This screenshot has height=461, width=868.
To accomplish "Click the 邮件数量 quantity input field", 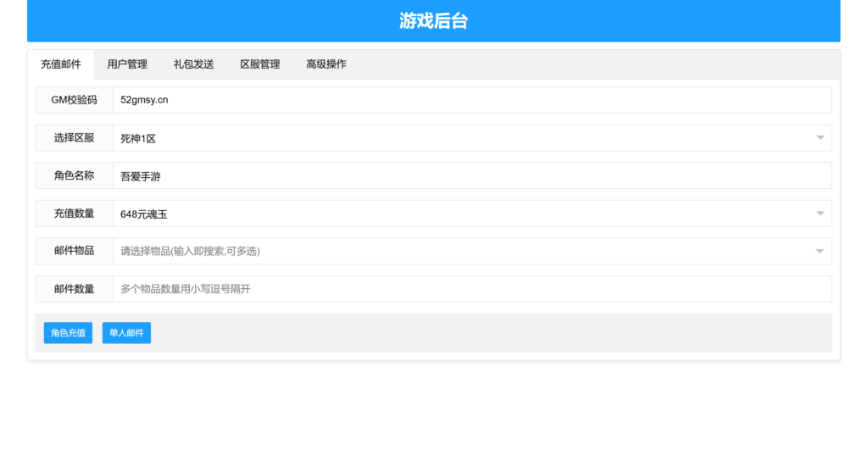I will point(471,289).
